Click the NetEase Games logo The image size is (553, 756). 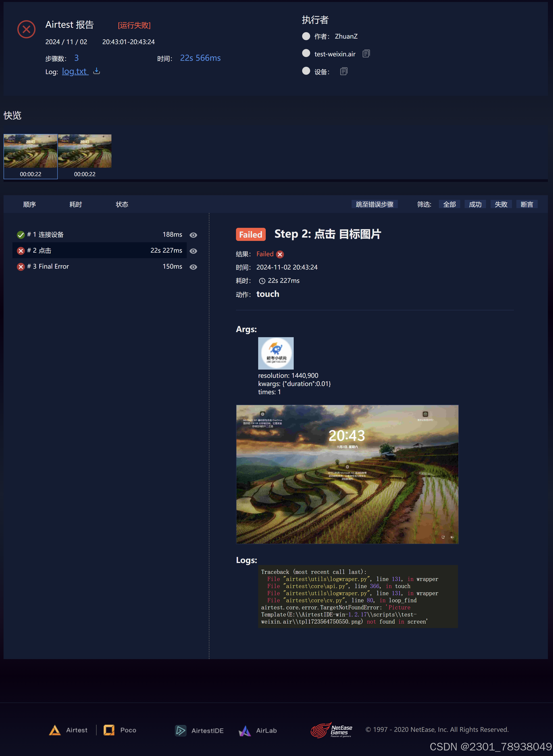(x=331, y=730)
